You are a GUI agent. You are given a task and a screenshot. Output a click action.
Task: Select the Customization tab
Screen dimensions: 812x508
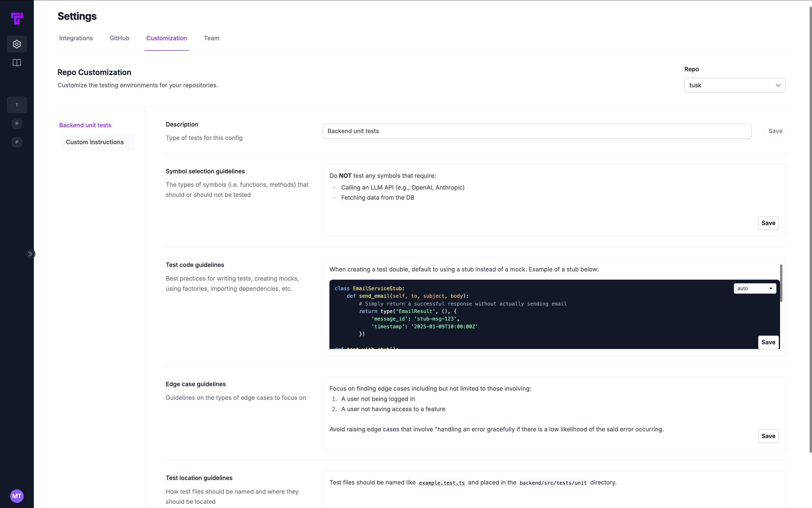click(166, 38)
